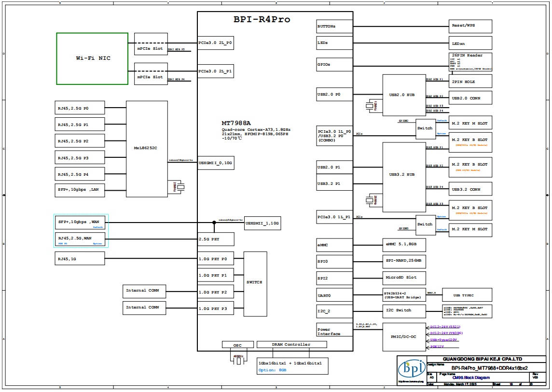Select the 1.0G PHY P1 block
Image resolution: width=552 pixels, height=392 pixels.
[x=216, y=276]
